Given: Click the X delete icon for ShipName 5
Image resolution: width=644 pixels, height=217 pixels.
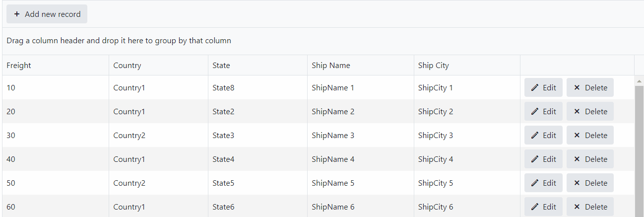Looking at the screenshot, I should (577, 183).
